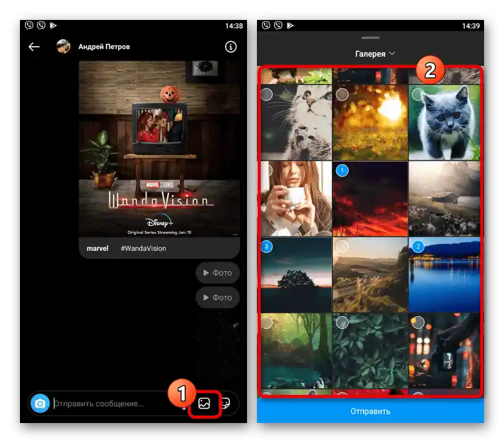
Task: Open Андрей Петров's profile avatar
Action: pyautogui.click(x=64, y=46)
